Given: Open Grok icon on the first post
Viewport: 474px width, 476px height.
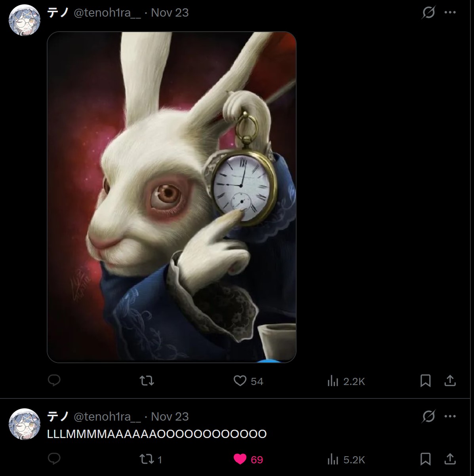Looking at the screenshot, I should coord(428,13).
